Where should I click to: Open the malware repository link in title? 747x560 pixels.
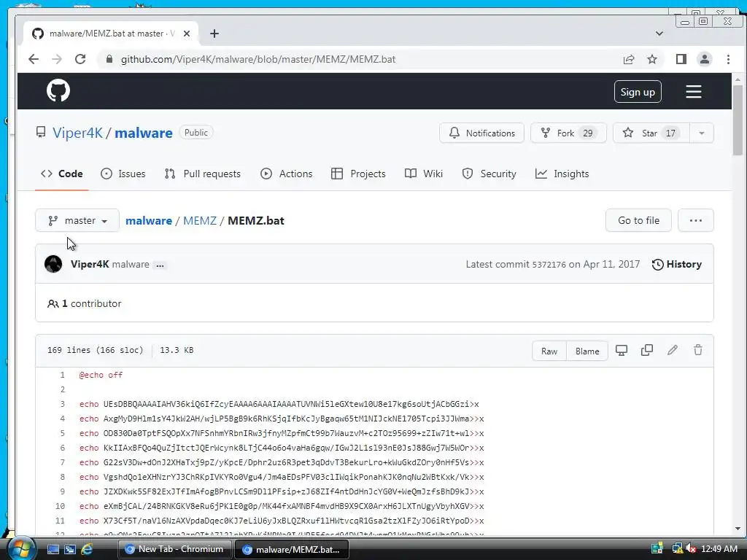coord(144,133)
